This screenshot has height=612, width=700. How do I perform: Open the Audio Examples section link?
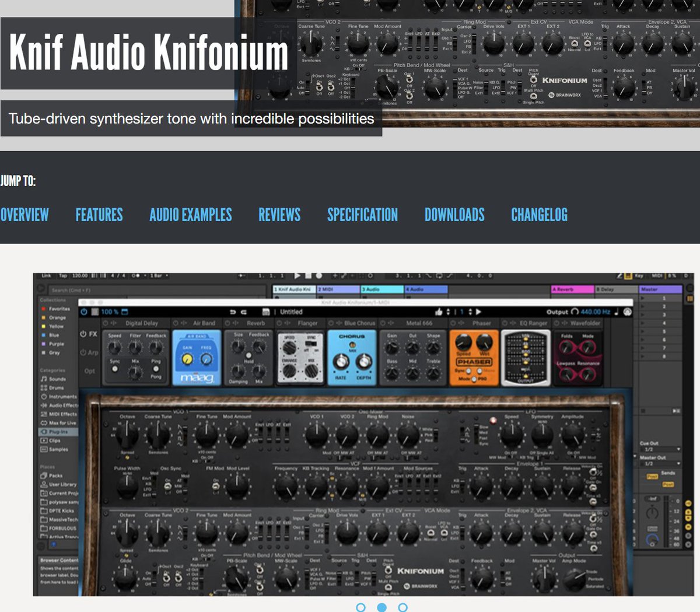191,215
